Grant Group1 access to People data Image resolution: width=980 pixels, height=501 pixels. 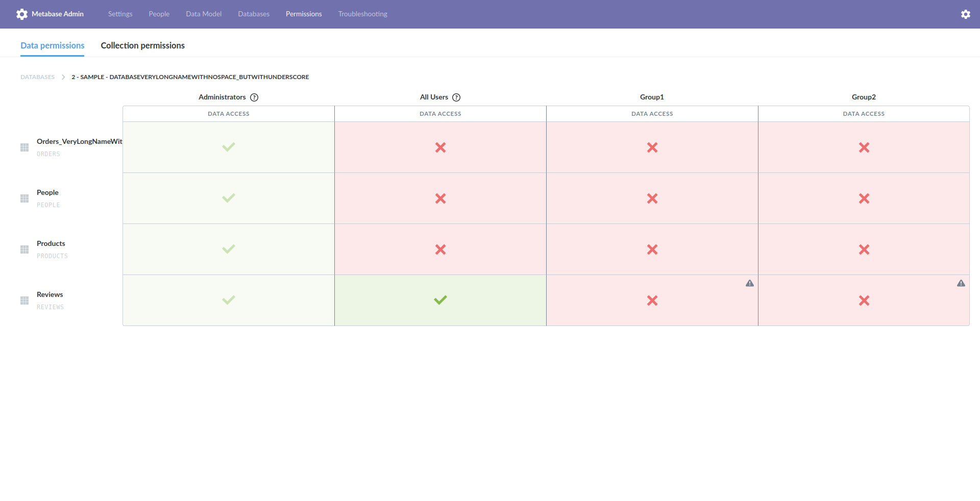tap(652, 198)
